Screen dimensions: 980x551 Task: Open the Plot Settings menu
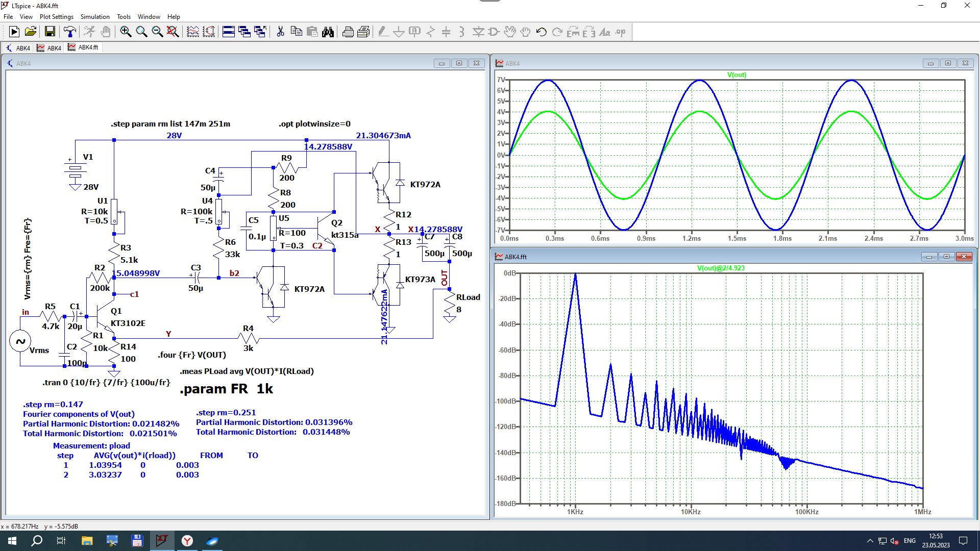(56, 17)
